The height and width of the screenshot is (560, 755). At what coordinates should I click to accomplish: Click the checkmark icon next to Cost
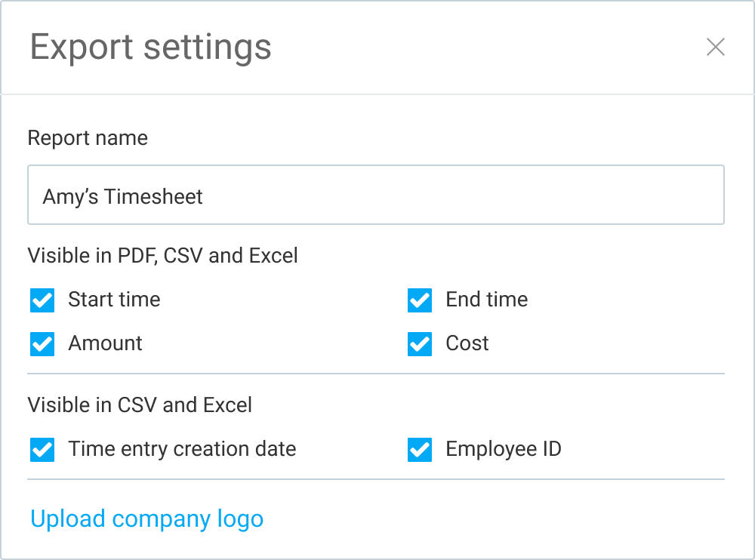point(419,343)
